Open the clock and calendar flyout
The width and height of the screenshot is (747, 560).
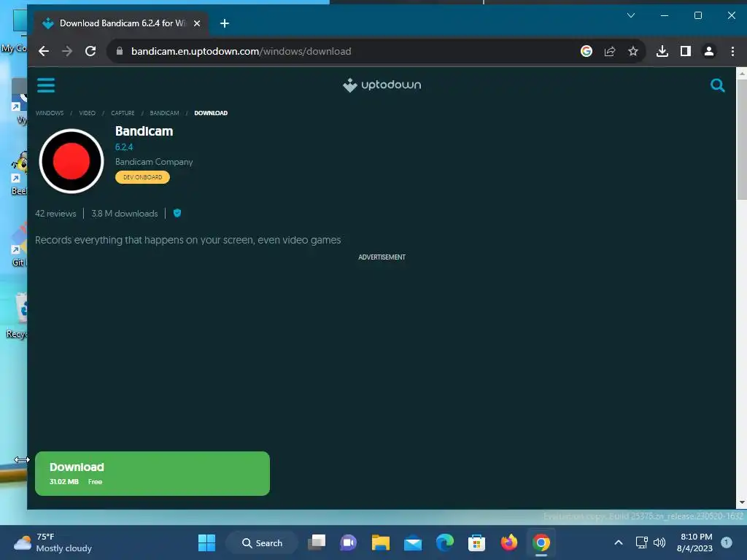[x=695, y=542]
